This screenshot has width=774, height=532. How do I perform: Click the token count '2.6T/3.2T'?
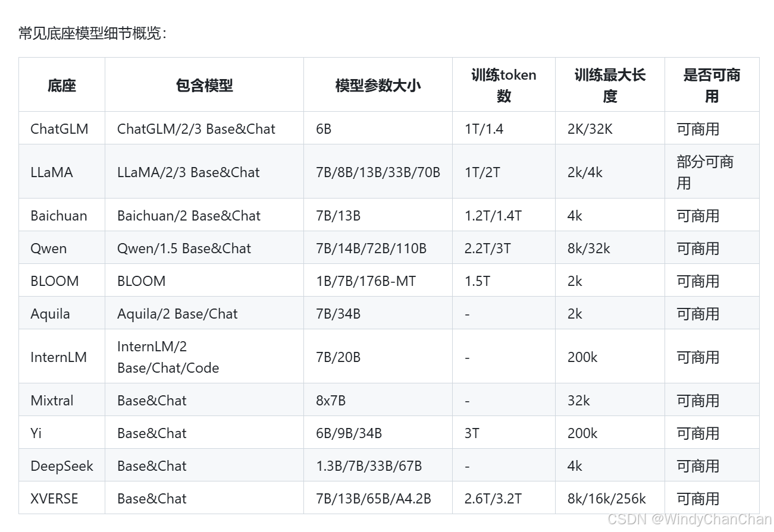coord(493,499)
